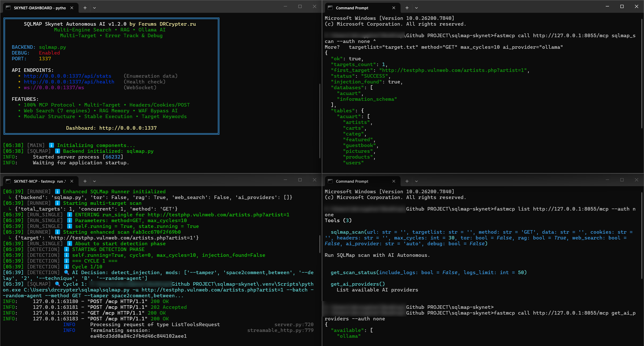Click the info icon beside 'STARTING DETECTION PHASE'
Screen dimensions: 644x346
tap(66, 249)
